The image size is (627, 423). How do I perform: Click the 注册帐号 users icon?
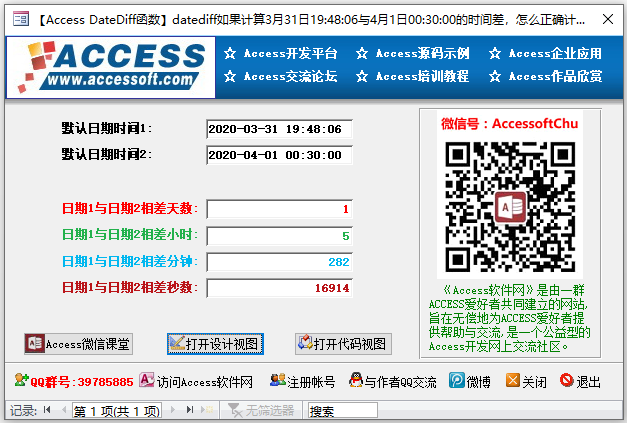(x=278, y=380)
